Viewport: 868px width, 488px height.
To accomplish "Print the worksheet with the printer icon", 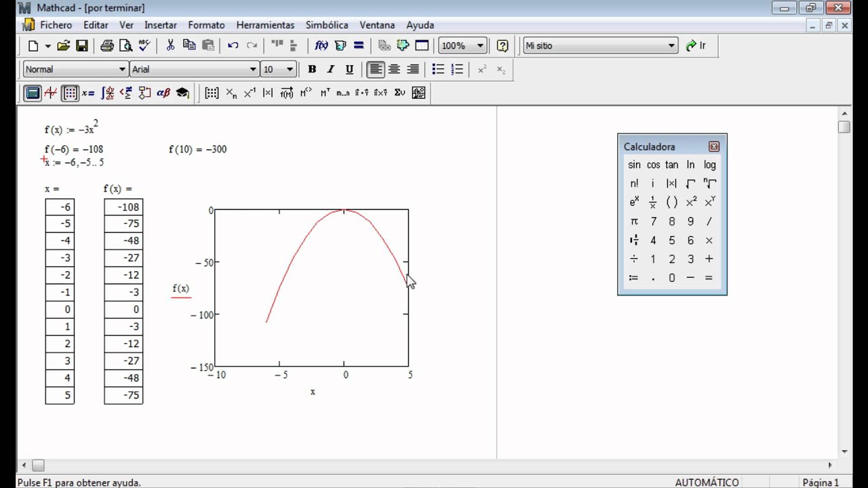I will click(x=107, y=46).
